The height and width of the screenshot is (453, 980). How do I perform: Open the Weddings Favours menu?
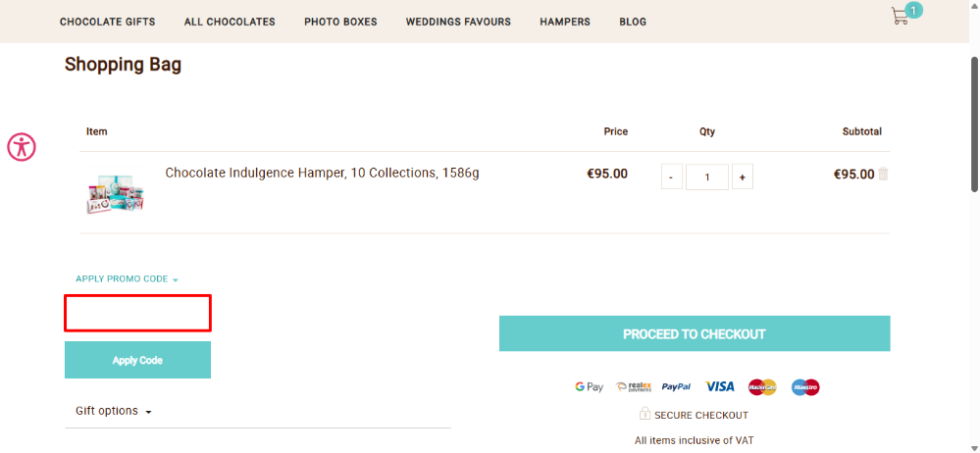(x=458, y=22)
